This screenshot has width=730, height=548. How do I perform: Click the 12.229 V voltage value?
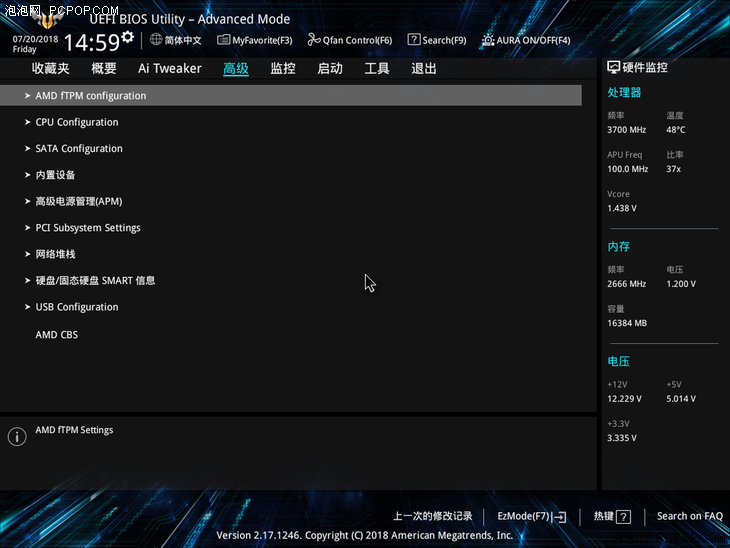(x=624, y=399)
